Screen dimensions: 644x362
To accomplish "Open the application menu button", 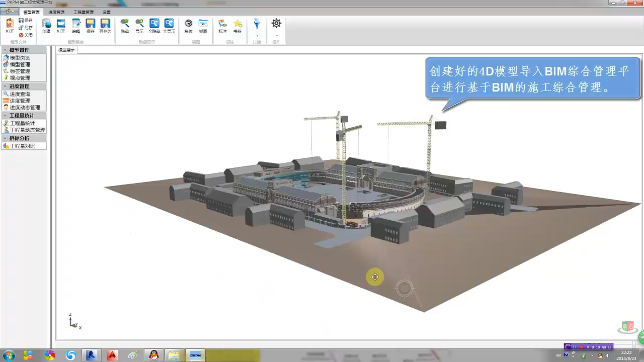I will 9,12.
